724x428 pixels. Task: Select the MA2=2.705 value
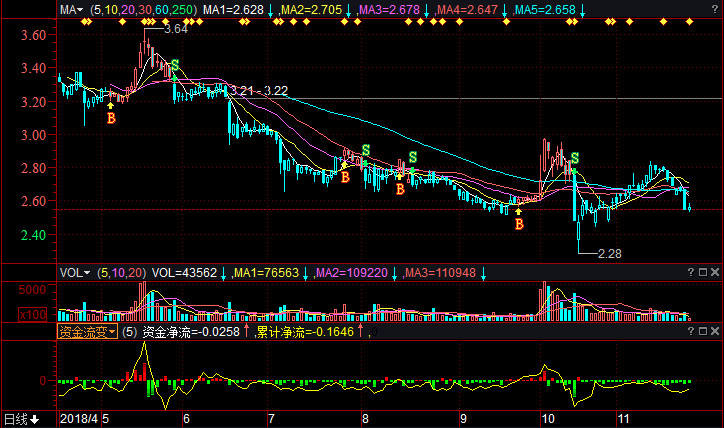(312, 10)
